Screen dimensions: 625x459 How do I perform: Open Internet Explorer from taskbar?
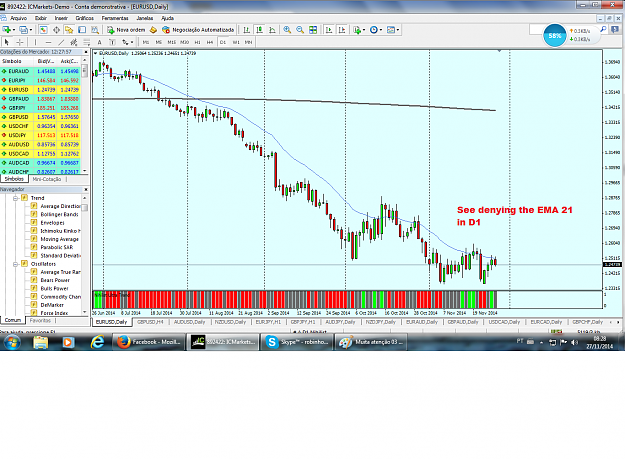point(97,342)
